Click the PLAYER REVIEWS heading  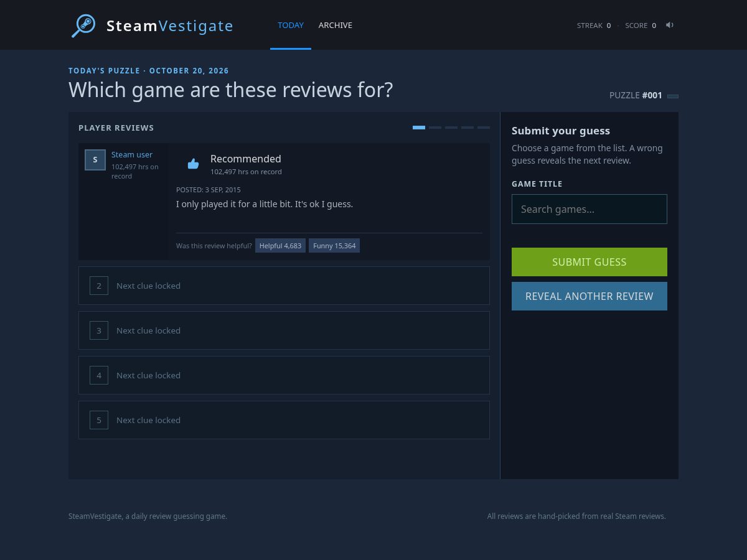116,128
